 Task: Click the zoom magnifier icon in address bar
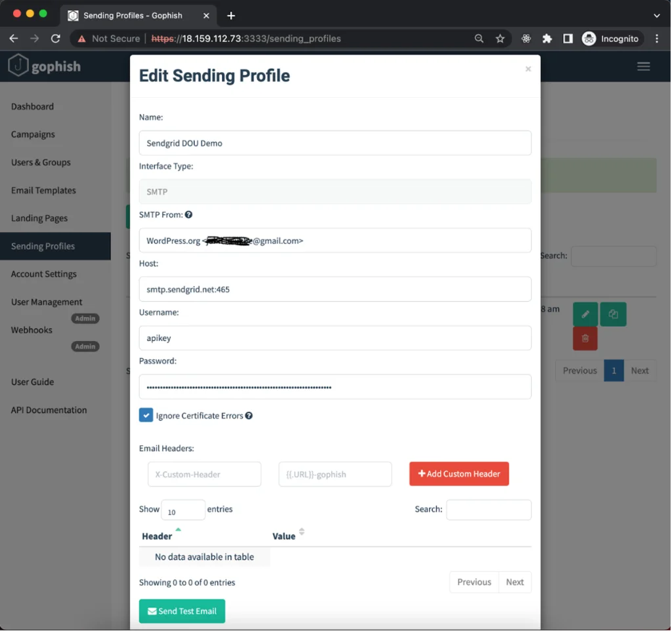(x=478, y=39)
